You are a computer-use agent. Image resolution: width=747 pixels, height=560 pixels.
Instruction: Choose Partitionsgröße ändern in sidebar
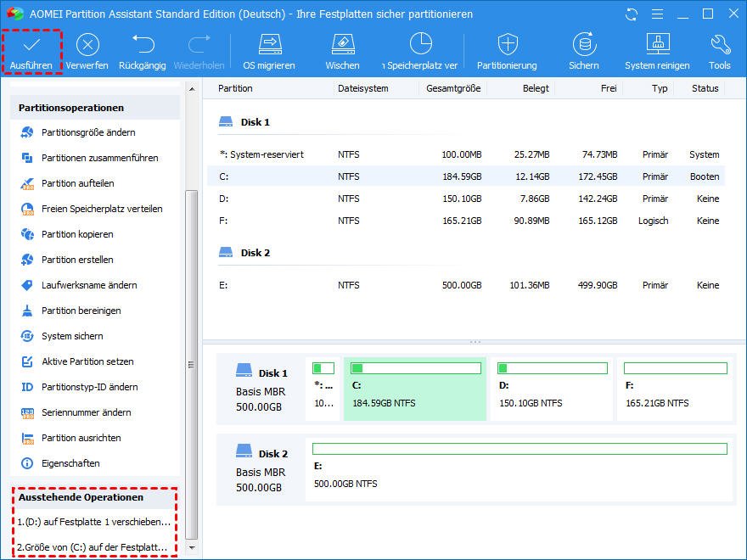click(x=88, y=132)
